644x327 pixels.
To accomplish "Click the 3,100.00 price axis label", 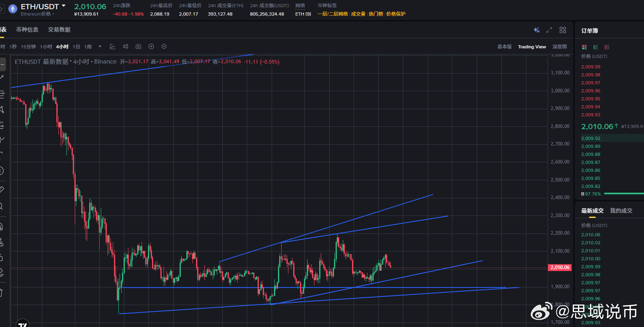I will click(560, 73).
